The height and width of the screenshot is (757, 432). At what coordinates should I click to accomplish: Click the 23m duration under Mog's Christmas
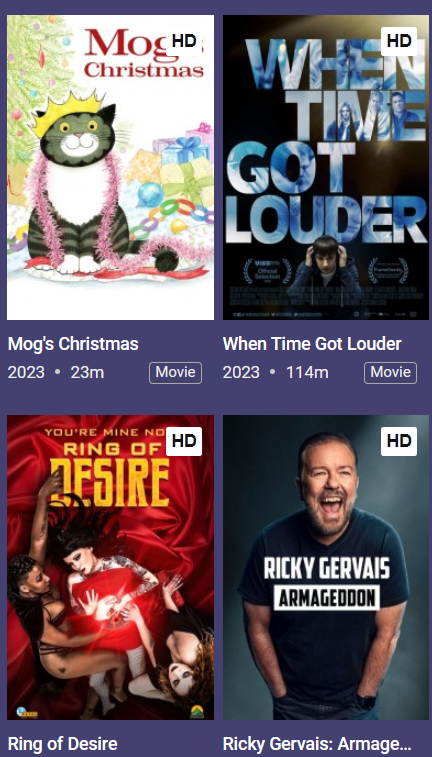(87, 373)
